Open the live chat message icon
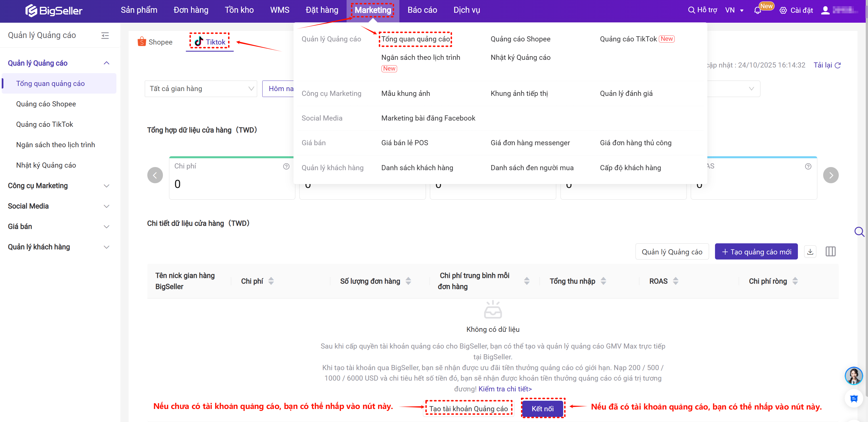Viewport: 868px width, 422px height. pyautogui.click(x=854, y=399)
